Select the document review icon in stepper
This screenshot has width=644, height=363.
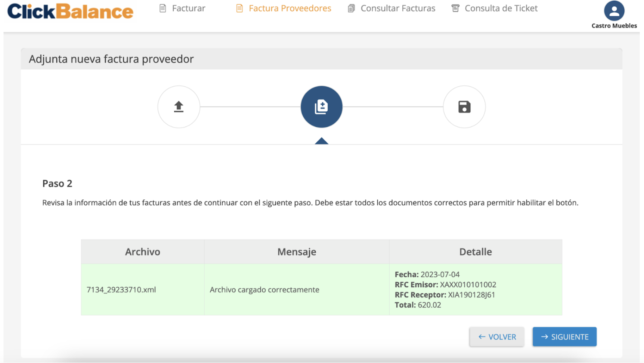click(x=321, y=106)
